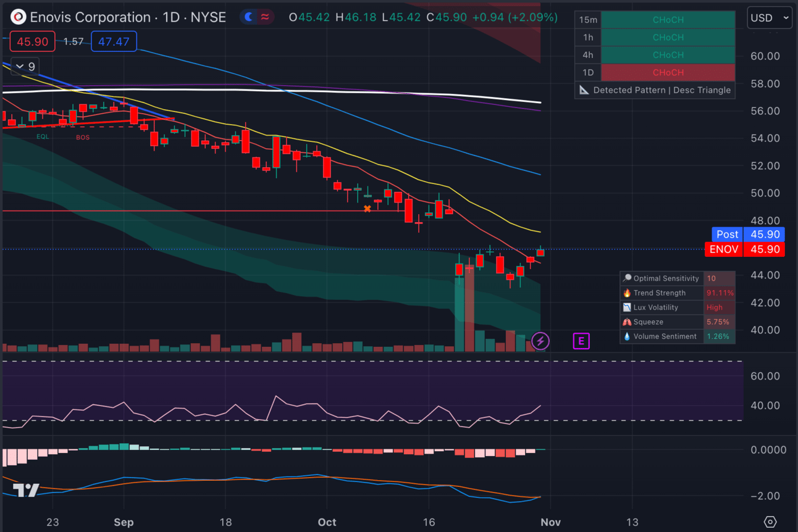The image size is (798, 532).
Task: Click the red ENOV price label
Action: click(744, 249)
